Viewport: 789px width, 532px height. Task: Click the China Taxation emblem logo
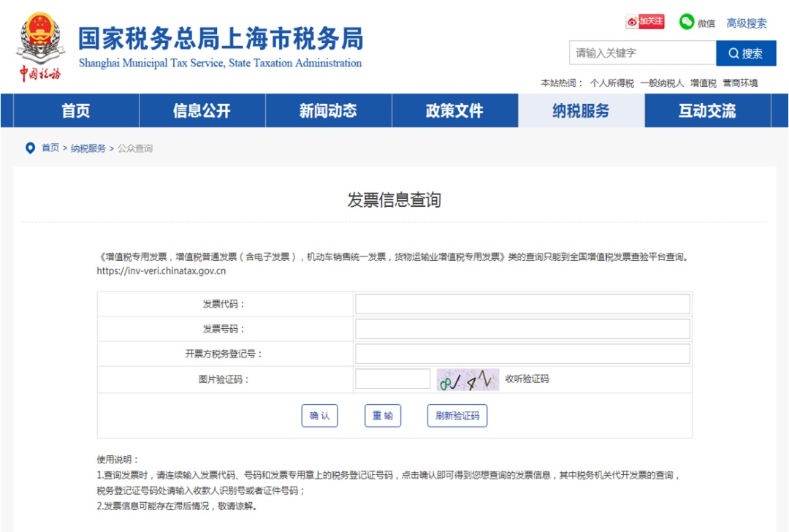pyautogui.click(x=40, y=40)
